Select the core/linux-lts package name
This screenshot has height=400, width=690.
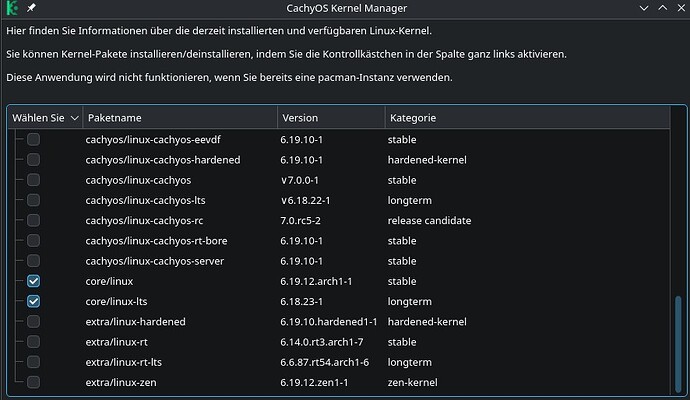tap(116, 301)
